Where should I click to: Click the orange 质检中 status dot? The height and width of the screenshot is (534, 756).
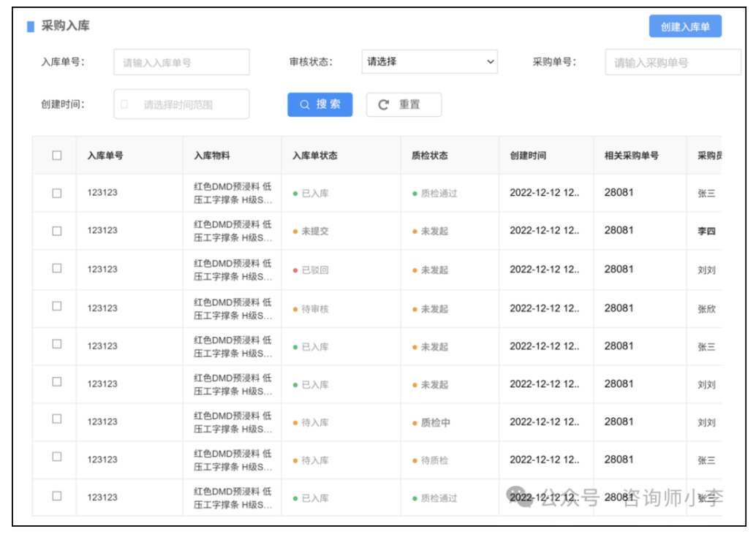click(415, 423)
